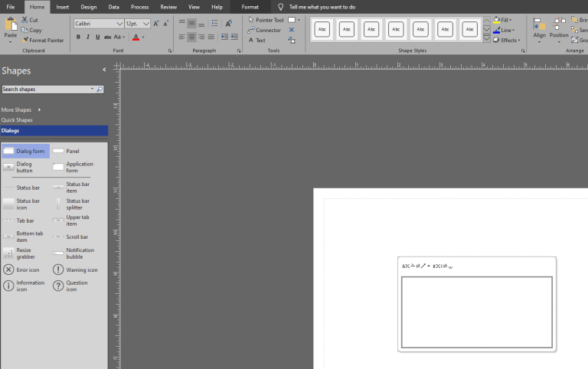Open the Effects dropdown
The image size is (588, 369).
(x=507, y=40)
